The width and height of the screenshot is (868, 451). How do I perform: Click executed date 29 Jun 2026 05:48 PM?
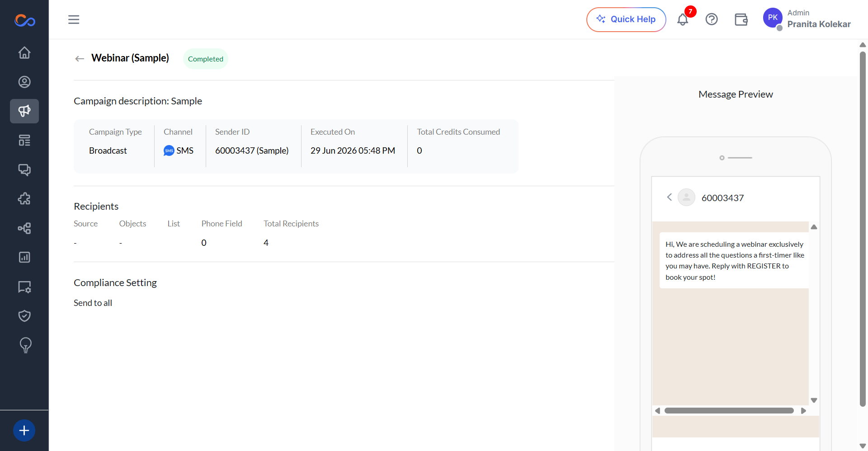[x=353, y=150]
